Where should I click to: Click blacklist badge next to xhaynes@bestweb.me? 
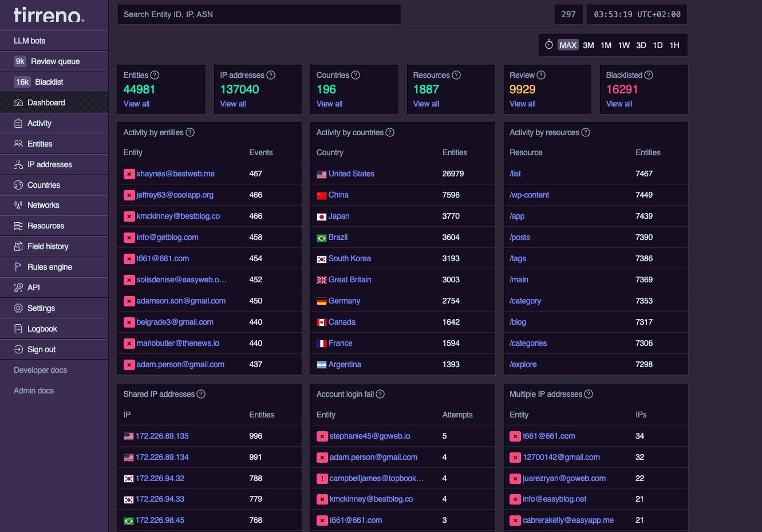(x=129, y=174)
